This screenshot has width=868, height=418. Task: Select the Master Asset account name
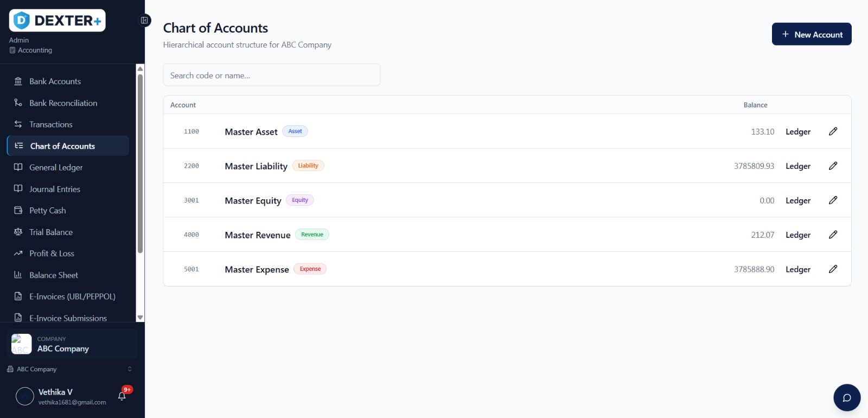[x=251, y=132]
